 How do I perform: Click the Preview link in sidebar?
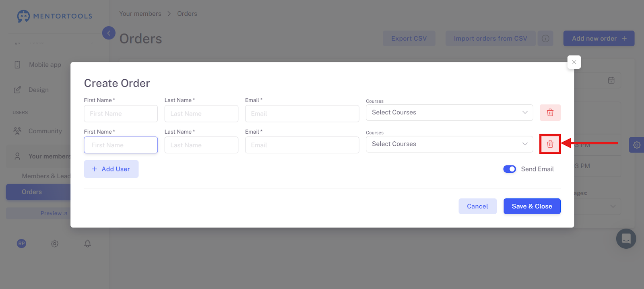pyautogui.click(x=54, y=213)
